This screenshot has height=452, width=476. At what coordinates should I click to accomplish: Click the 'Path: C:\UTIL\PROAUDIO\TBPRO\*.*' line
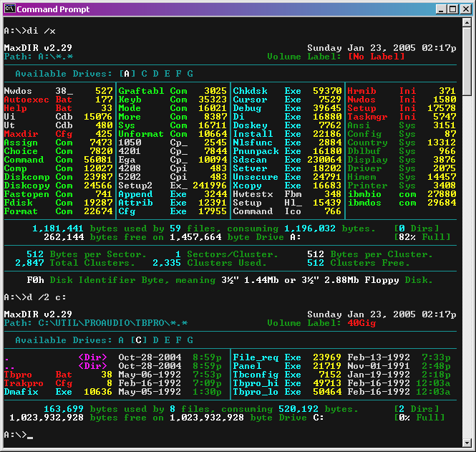click(x=96, y=323)
